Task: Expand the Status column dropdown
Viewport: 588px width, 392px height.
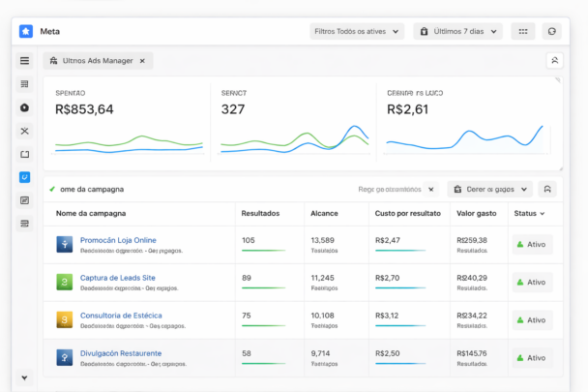Action: [529, 213]
